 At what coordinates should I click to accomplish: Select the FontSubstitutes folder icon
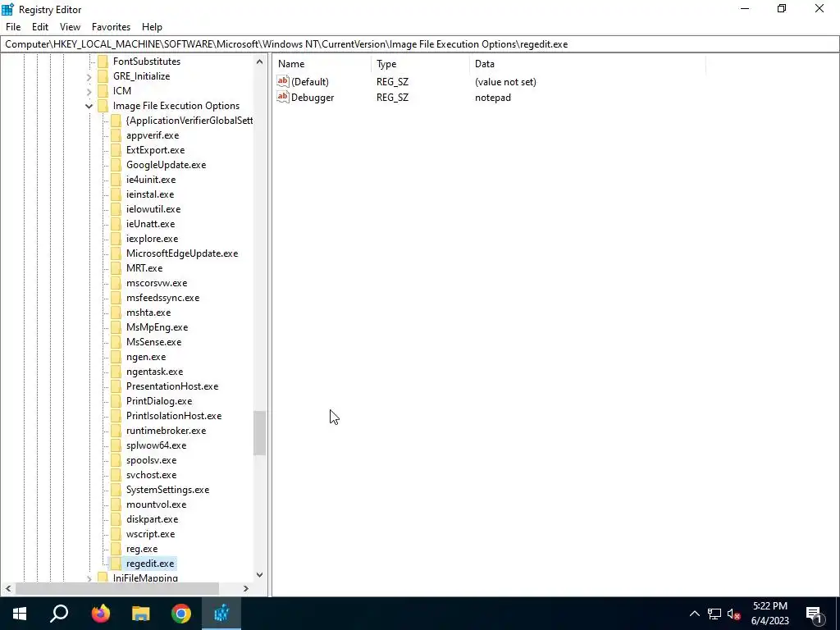(103, 62)
